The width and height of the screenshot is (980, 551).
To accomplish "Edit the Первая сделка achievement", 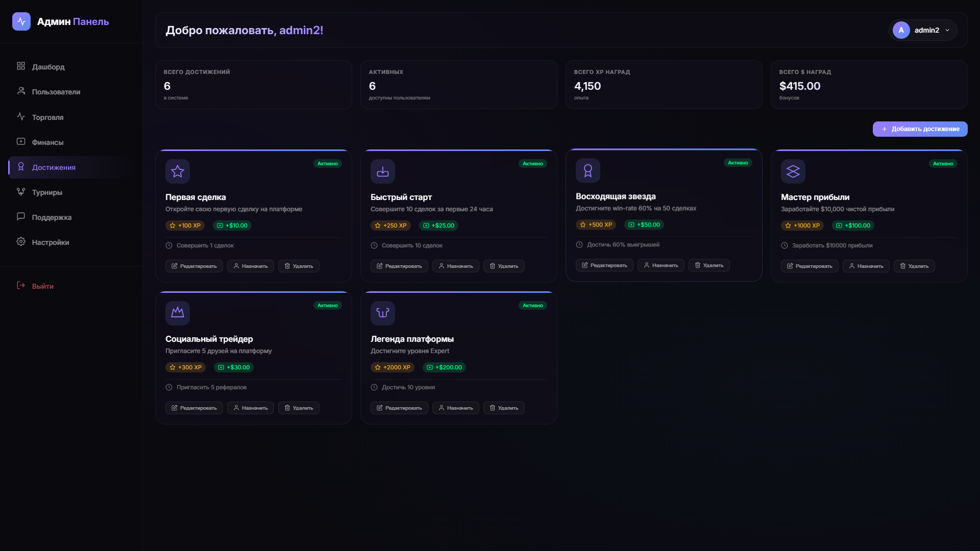I will (194, 266).
